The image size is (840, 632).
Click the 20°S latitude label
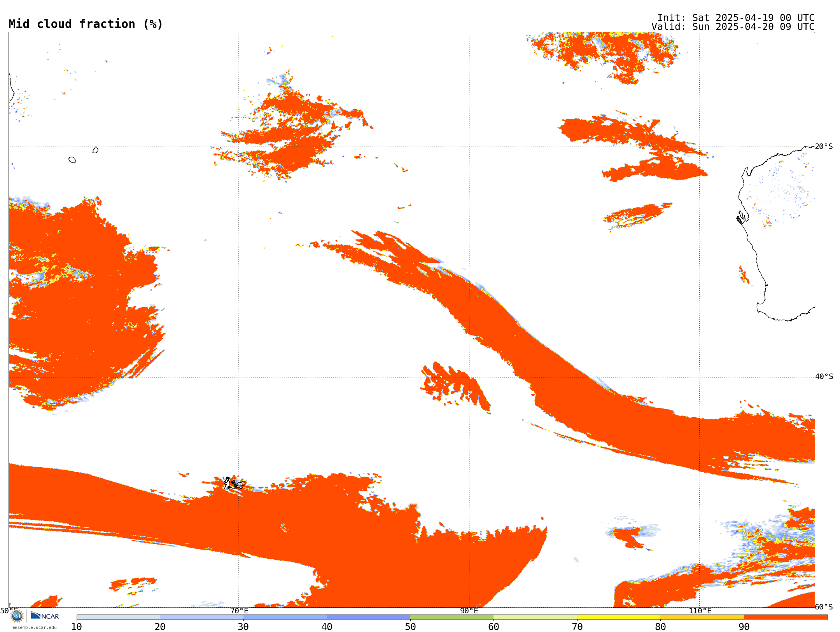click(x=824, y=147)
